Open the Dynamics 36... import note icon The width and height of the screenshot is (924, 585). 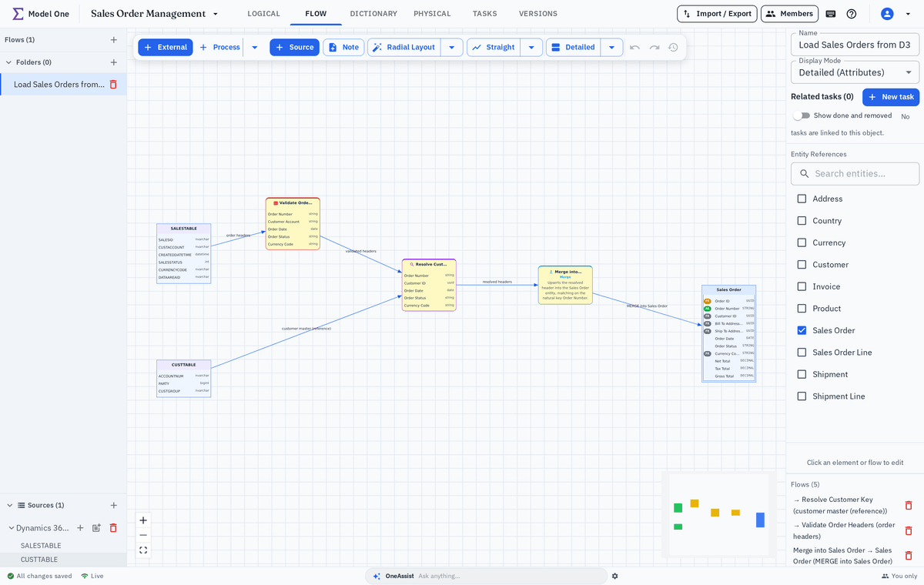[x=96, y=528]
